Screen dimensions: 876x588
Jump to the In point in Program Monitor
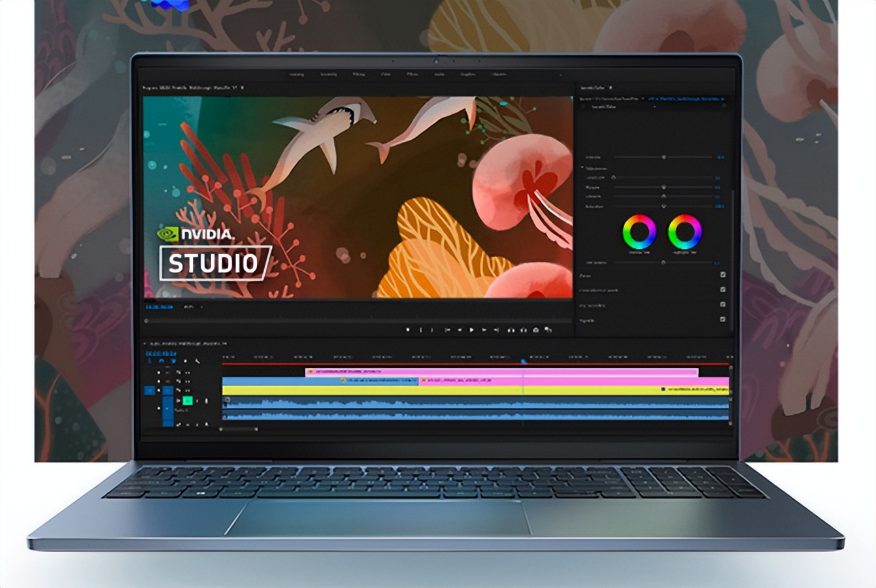pyautogui.click(x=447, y=330)
